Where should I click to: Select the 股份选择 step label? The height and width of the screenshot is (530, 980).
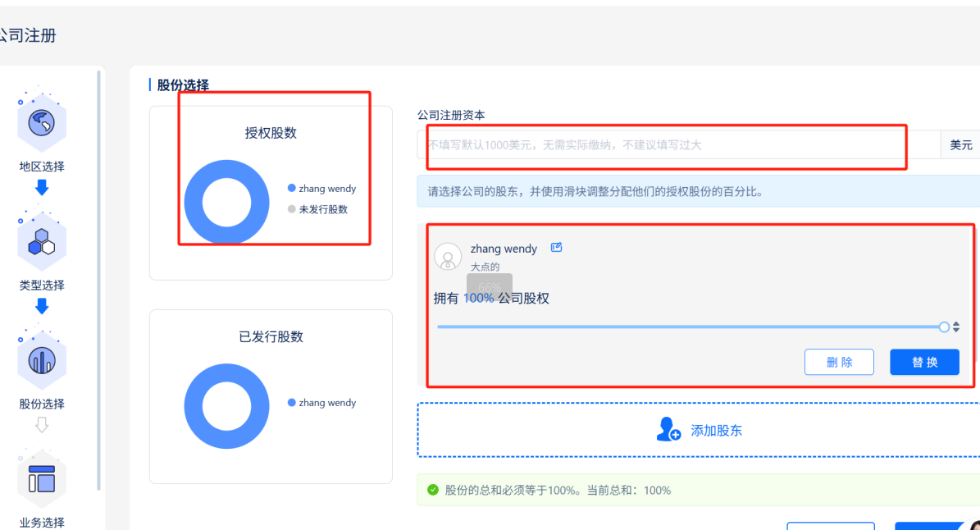[x=41, y=404]
